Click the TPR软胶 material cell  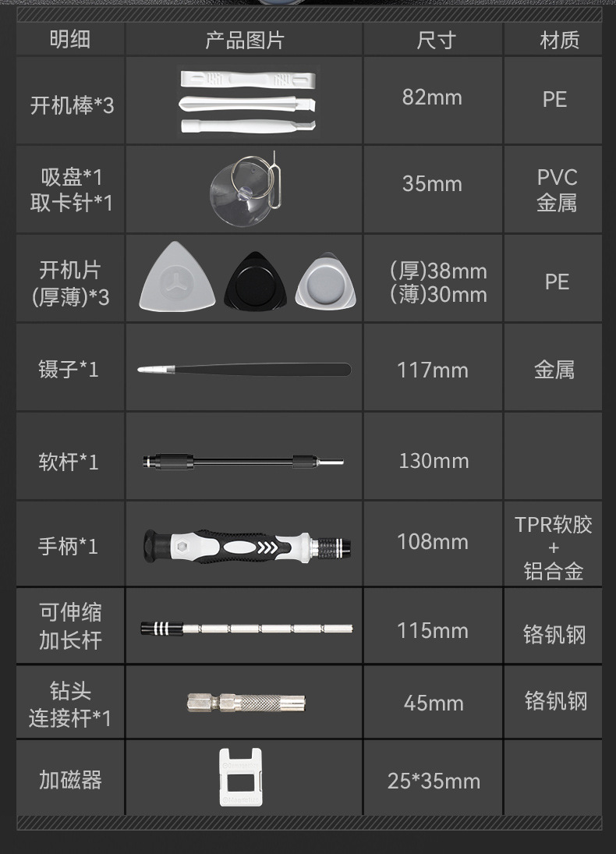click(x=553, y=544)
